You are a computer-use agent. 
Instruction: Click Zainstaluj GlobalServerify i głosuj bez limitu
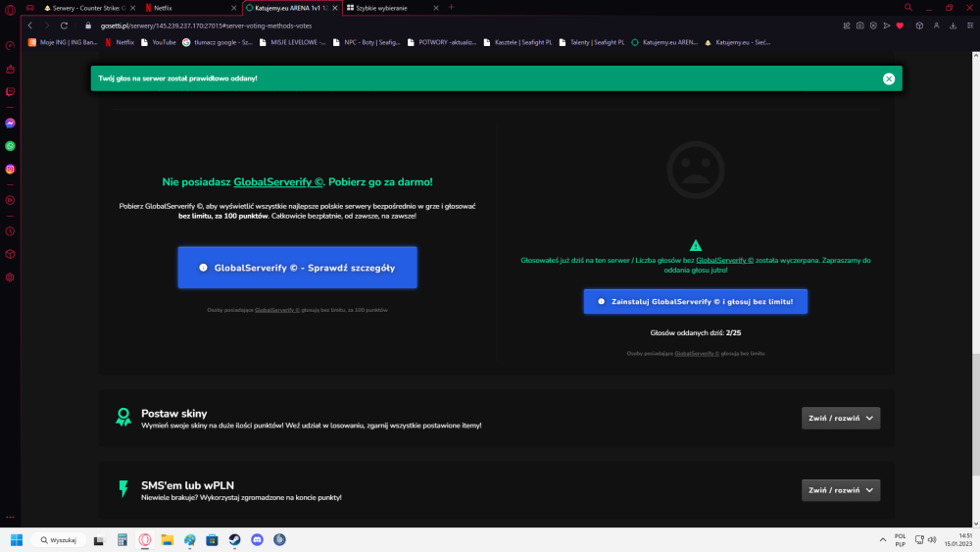[x=696, y=301]
